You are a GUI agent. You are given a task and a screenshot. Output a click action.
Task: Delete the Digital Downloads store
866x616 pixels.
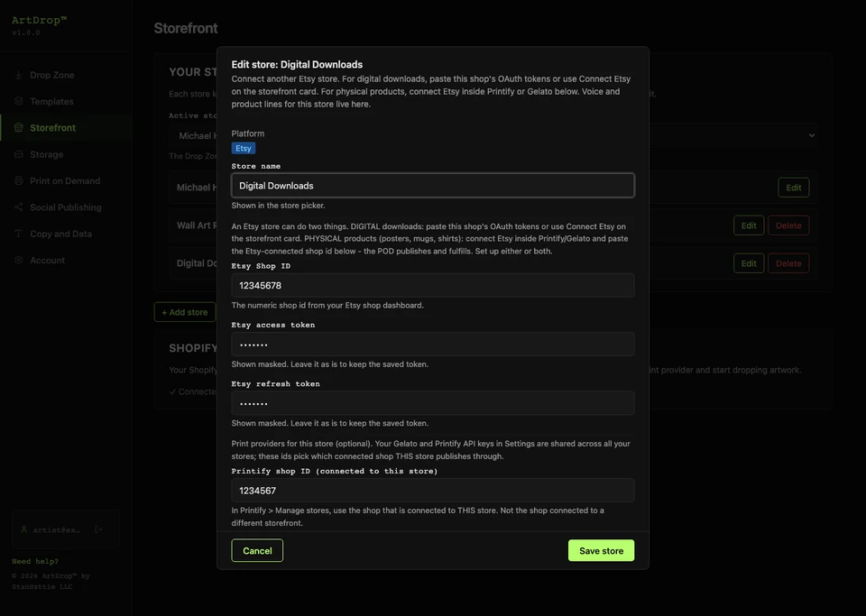click(788, 264)
